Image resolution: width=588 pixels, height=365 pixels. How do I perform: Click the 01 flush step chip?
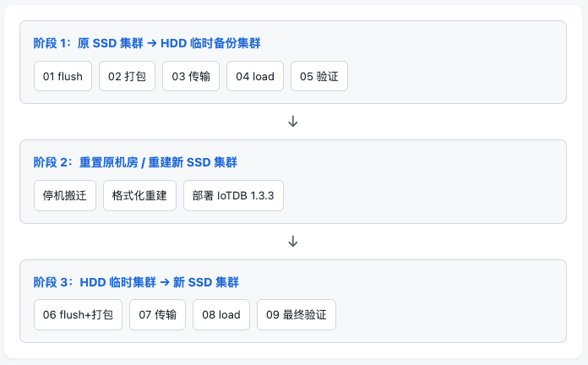pos(63,76)
